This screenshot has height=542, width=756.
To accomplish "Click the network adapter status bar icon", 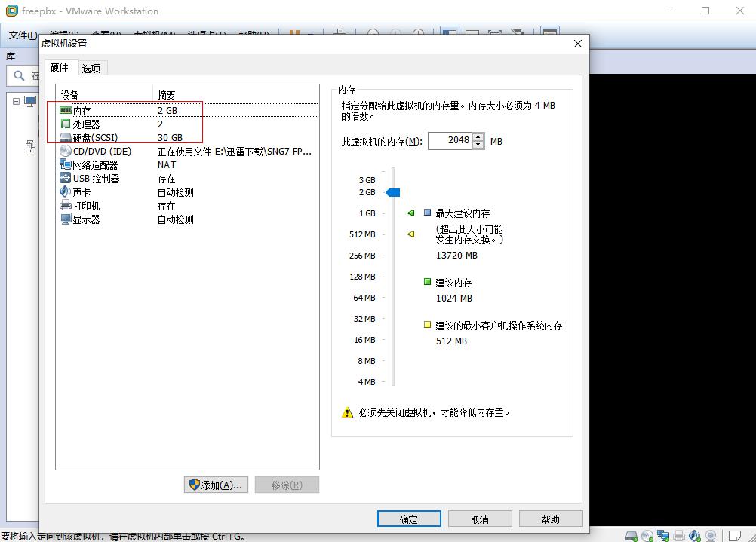I will [x=663, y=536].
